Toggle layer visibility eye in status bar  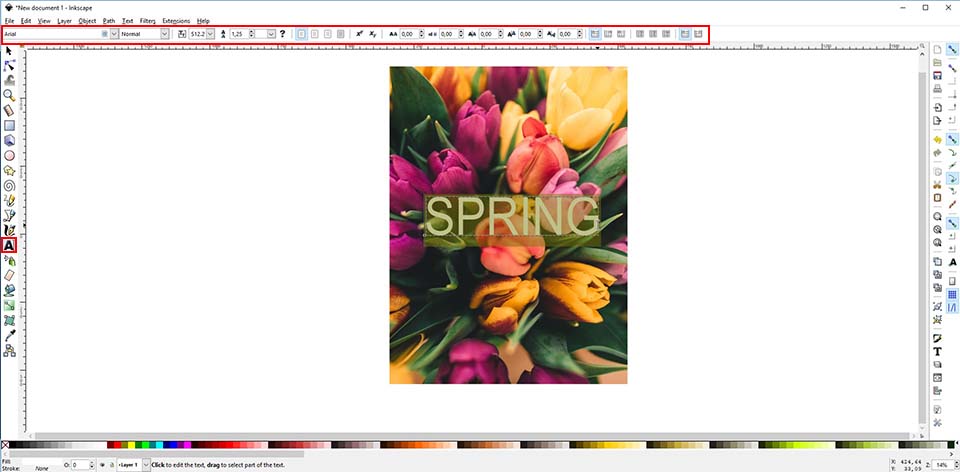click(102, 465)
